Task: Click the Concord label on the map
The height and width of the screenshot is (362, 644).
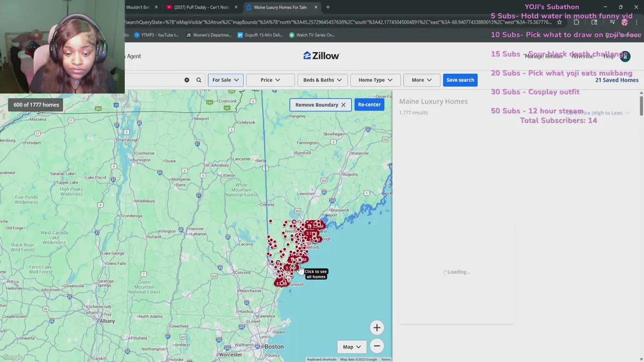Action: (242, 273)
